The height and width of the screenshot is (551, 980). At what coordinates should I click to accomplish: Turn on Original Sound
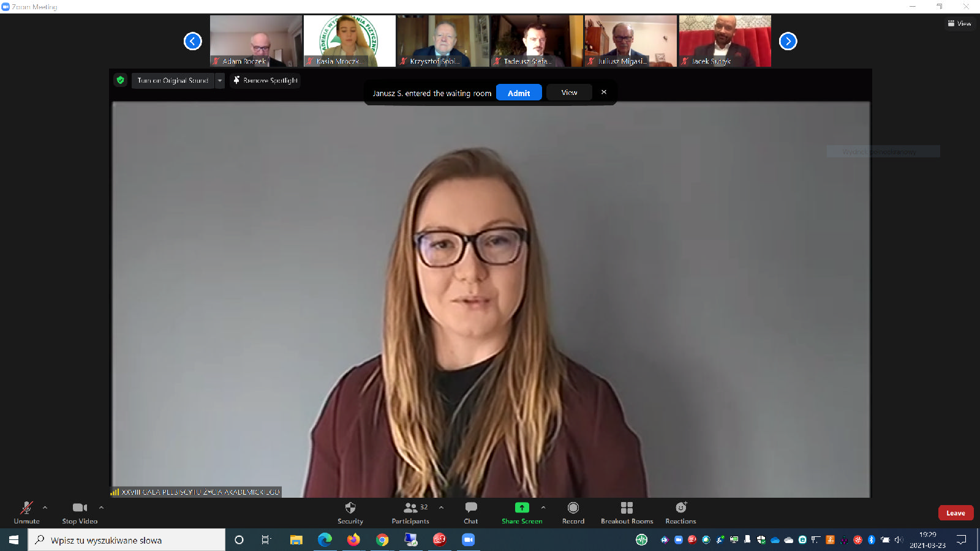tap(173, 80)
